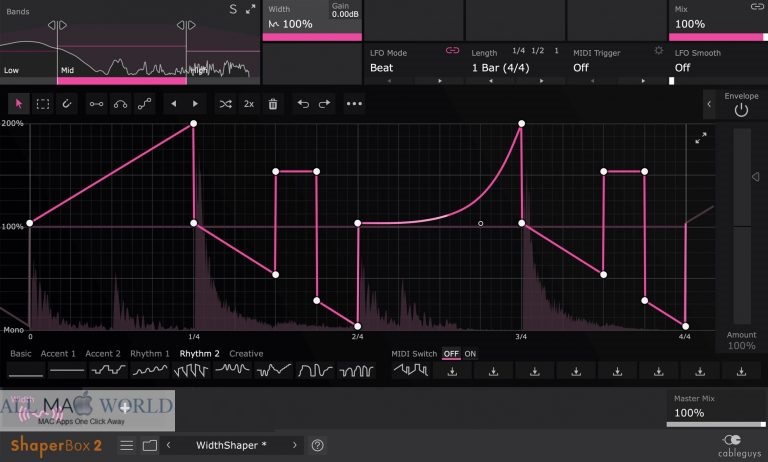The height and width of the screenshot is (462, 768).
Task: Open the Accent 2 waves tab
Action: (x=103, y=354)
